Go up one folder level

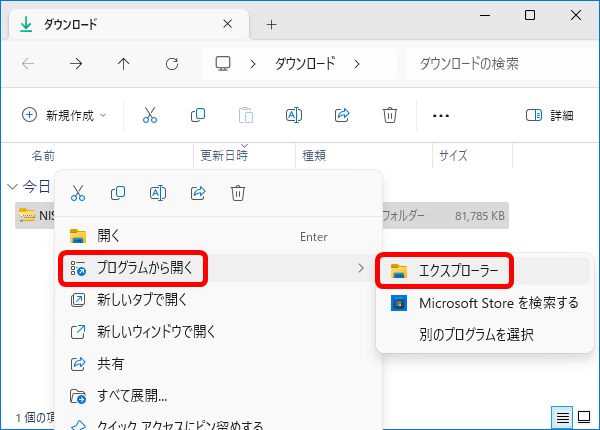tap(123, 63)
